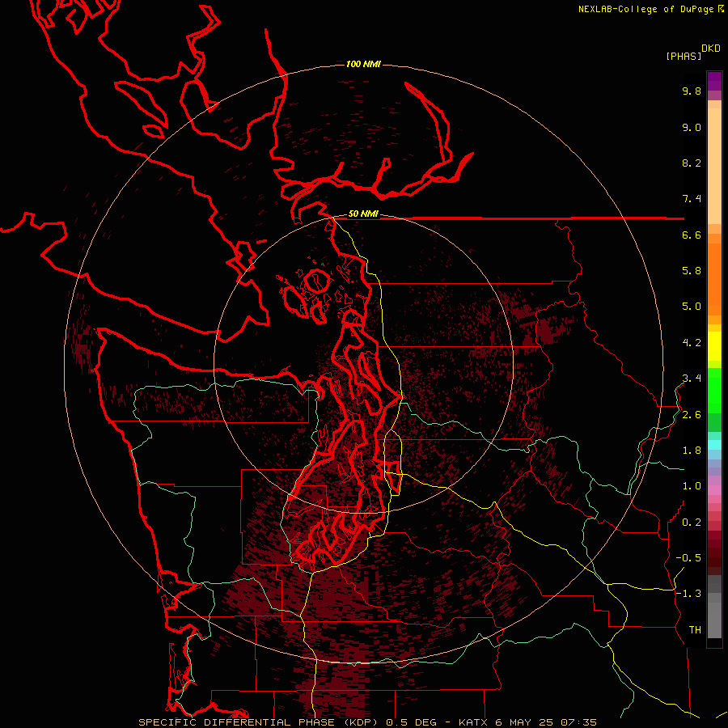Click the 8.2 value on the scale
The height and width of the screenshot is (728, 728).
(x=692, y=163)
